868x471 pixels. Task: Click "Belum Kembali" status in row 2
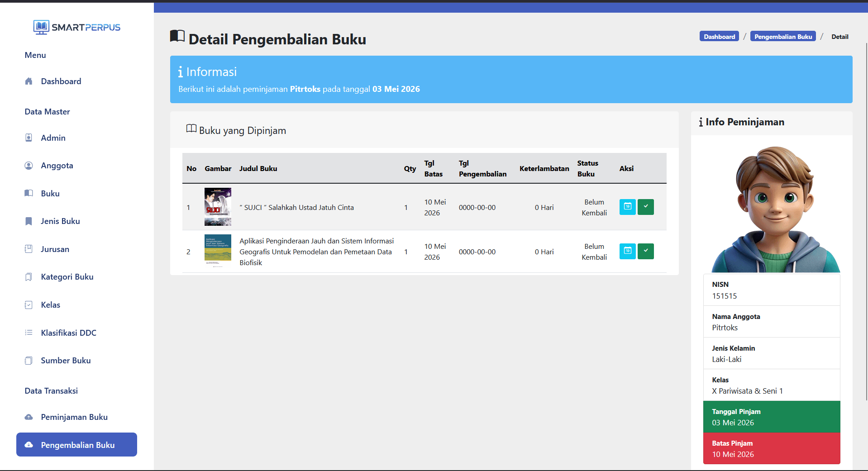(x=594, y=252)
